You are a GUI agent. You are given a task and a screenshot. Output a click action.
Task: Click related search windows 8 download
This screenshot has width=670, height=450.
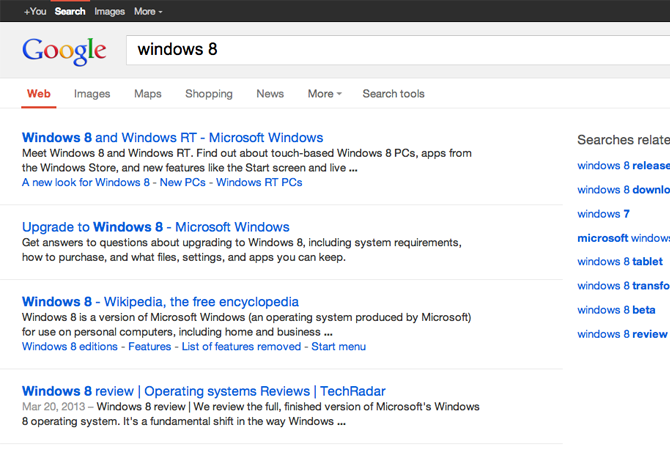(623, 190)
